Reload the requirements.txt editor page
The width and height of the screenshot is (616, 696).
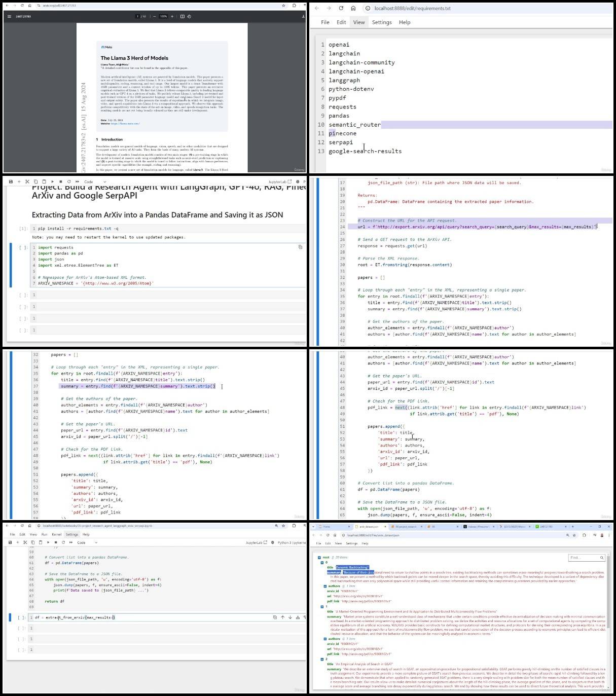pyautogui.click(x=341, y=8)
